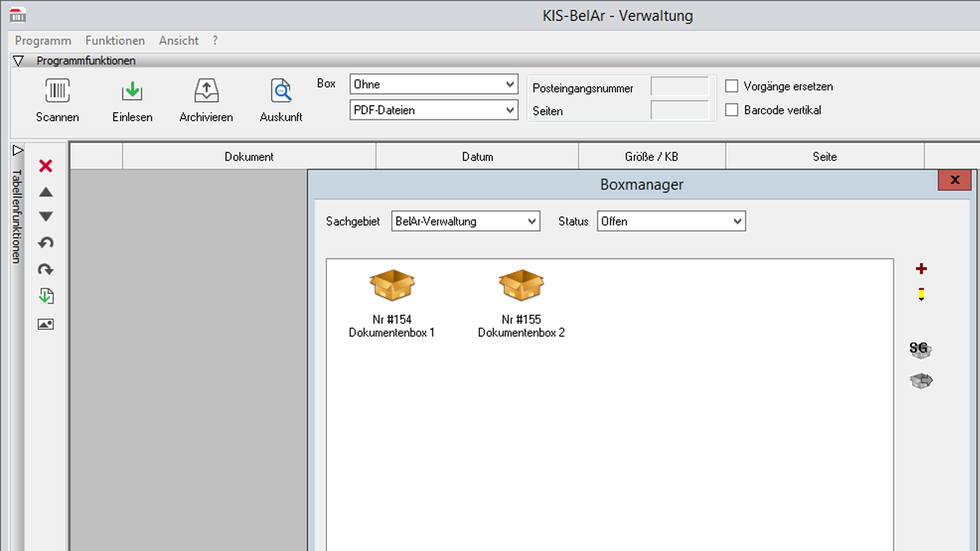The image size is (980, 551).
Task: Open the Funktionen menu
Action: pos(115,40)
